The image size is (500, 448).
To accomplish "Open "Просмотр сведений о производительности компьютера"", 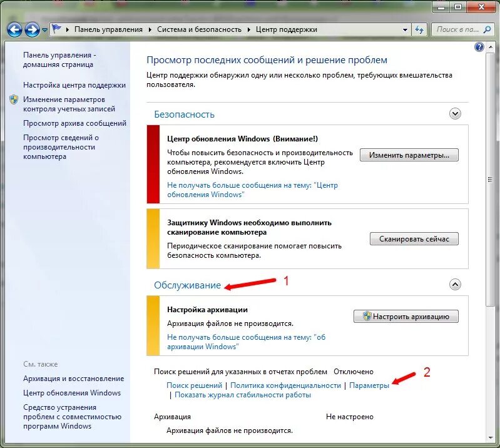I will [x=61, y=147].
